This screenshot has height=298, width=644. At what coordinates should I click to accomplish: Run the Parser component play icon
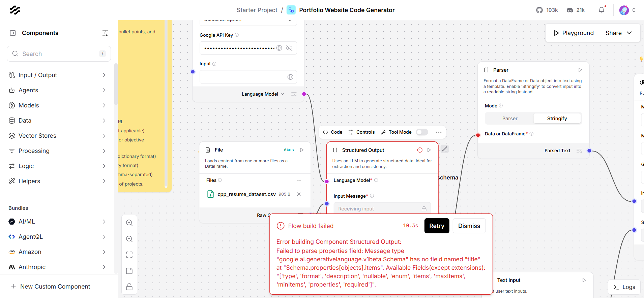pyautogui.click(x=580, y=70)
